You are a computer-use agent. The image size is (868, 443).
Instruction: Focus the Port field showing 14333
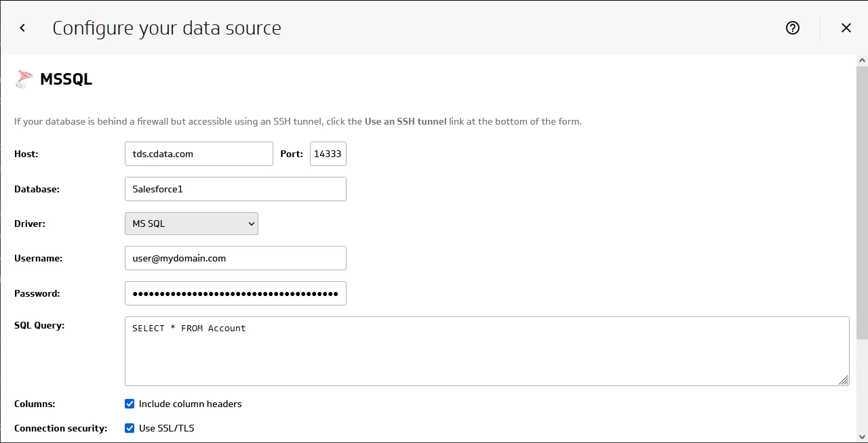328,154
